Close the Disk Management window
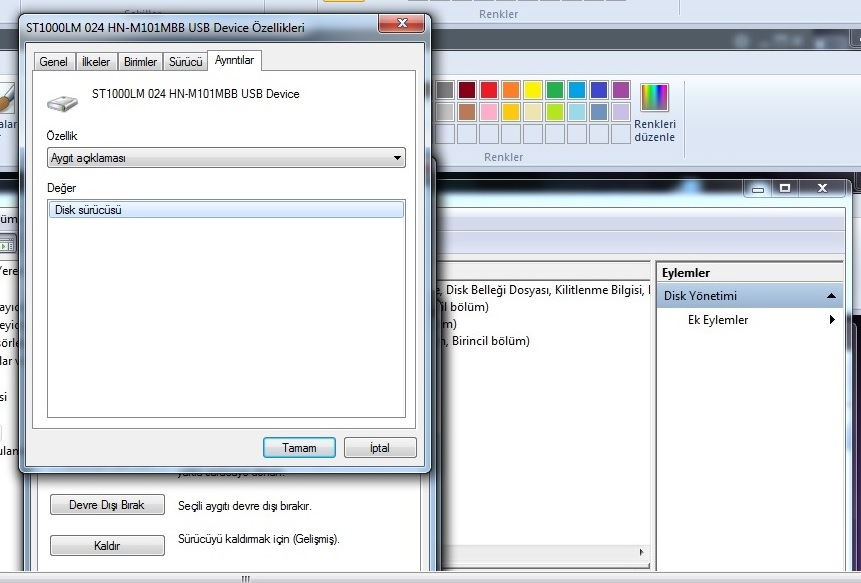Image resolution: width=861 pixels, height=583 pixels. pos(822,188)
